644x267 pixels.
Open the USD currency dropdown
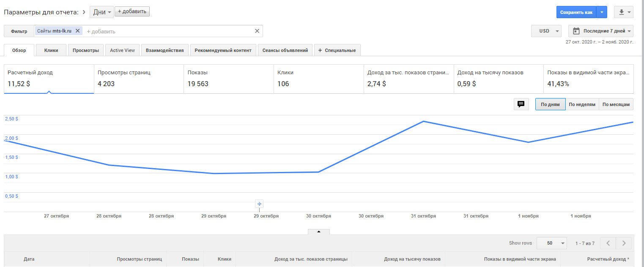click(546, 31)
